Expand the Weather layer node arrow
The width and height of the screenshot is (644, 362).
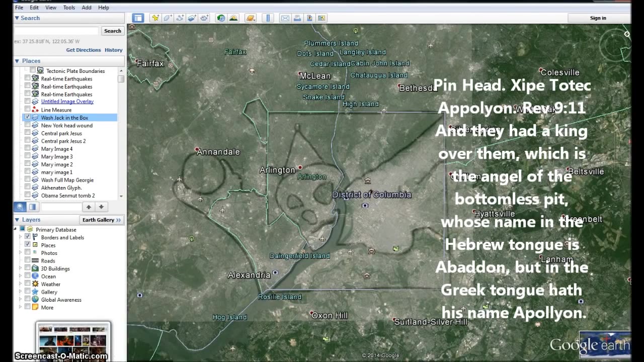21,284
